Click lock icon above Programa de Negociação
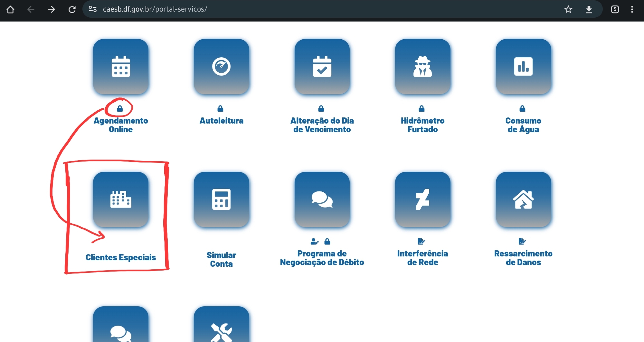Screen dimensions: 644x342 click(x=327, y=241)
